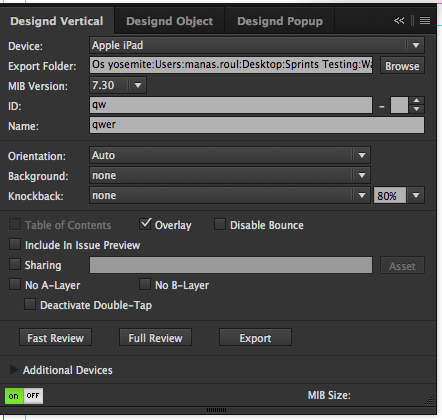Check the No A-Layer checkbox
This screenshot has height=420, width=442.
tap(15, 284)
